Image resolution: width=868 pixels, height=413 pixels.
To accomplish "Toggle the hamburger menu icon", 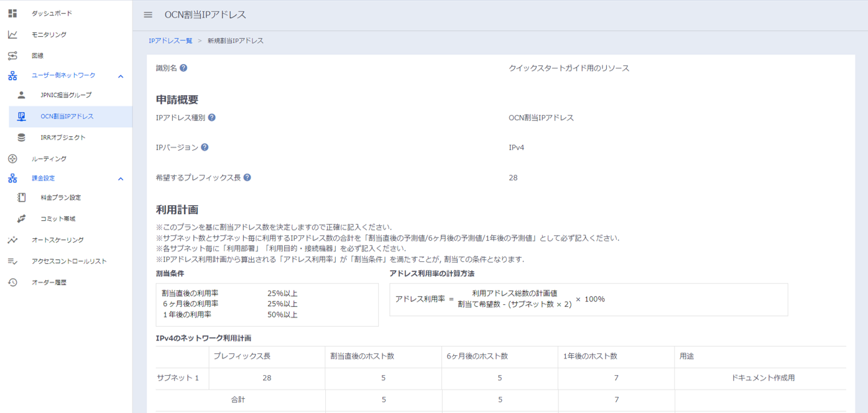I will [x=148, y=15].
